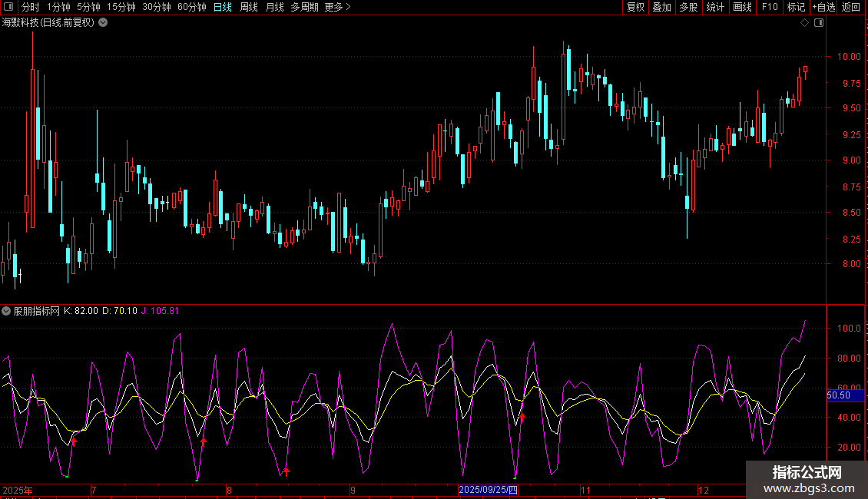
Task: Click the 50.50 value label on indicator axis
Action: click(838, 395)
